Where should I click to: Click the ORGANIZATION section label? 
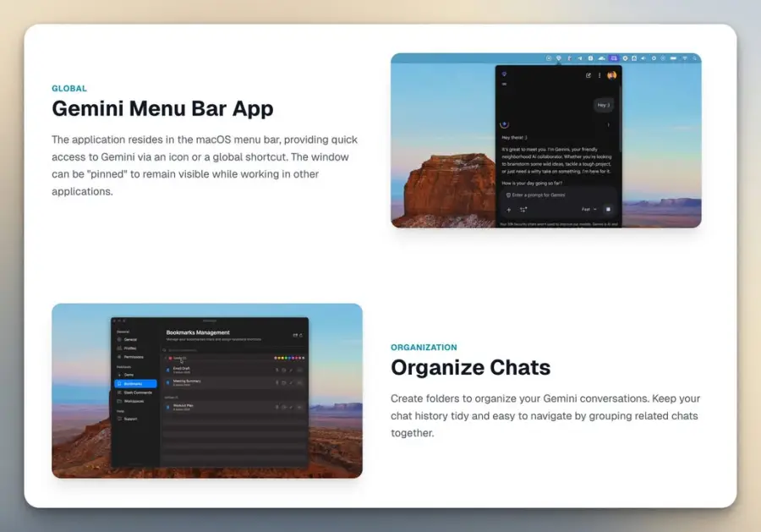[424, 347]
